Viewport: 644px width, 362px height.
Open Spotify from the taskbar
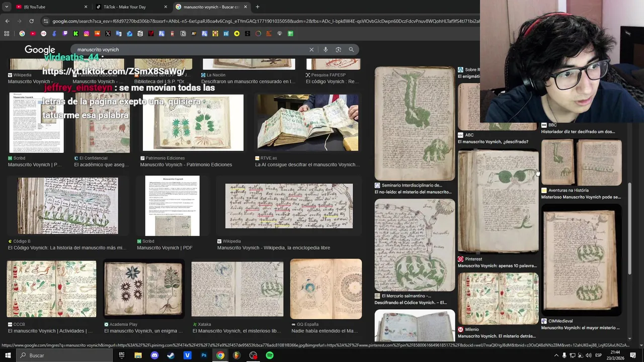tap(270, 355)
